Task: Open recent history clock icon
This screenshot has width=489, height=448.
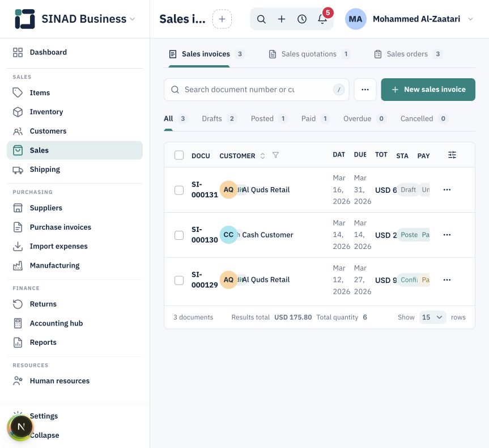Action: [302, 19]
